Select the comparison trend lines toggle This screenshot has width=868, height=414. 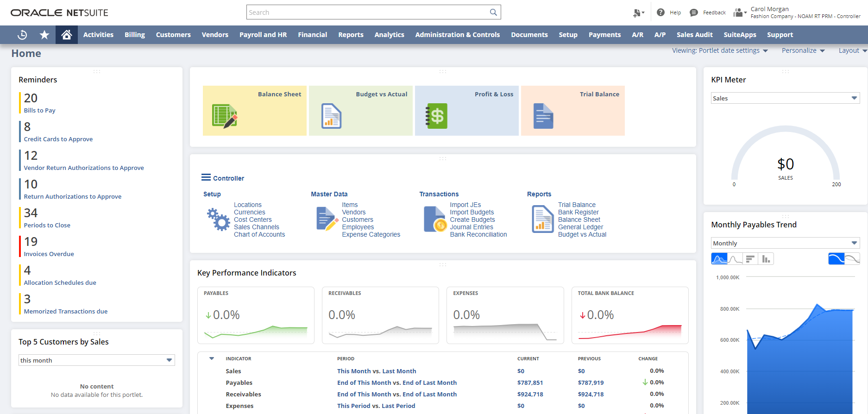[852, 259]
